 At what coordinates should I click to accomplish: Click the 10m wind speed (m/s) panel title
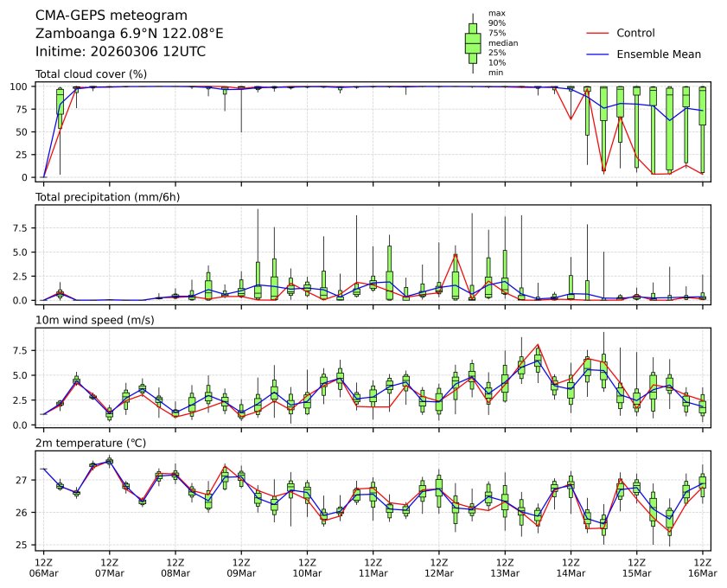tap(94, 321)
